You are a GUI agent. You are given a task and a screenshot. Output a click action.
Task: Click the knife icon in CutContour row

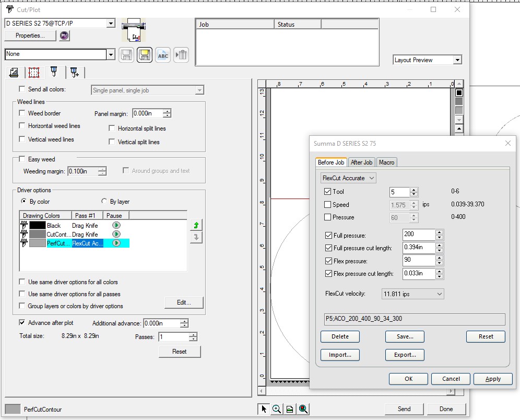point(24,234)
